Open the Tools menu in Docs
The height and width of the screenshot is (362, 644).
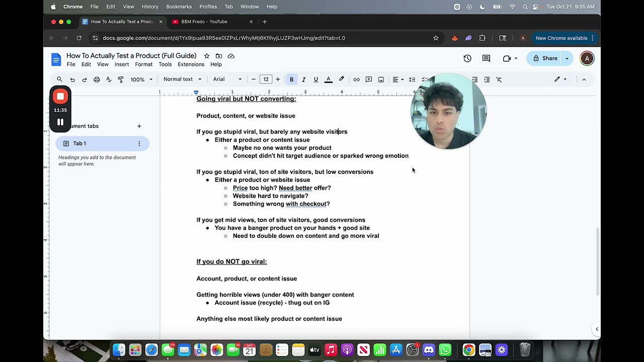[x=165, y=64]
